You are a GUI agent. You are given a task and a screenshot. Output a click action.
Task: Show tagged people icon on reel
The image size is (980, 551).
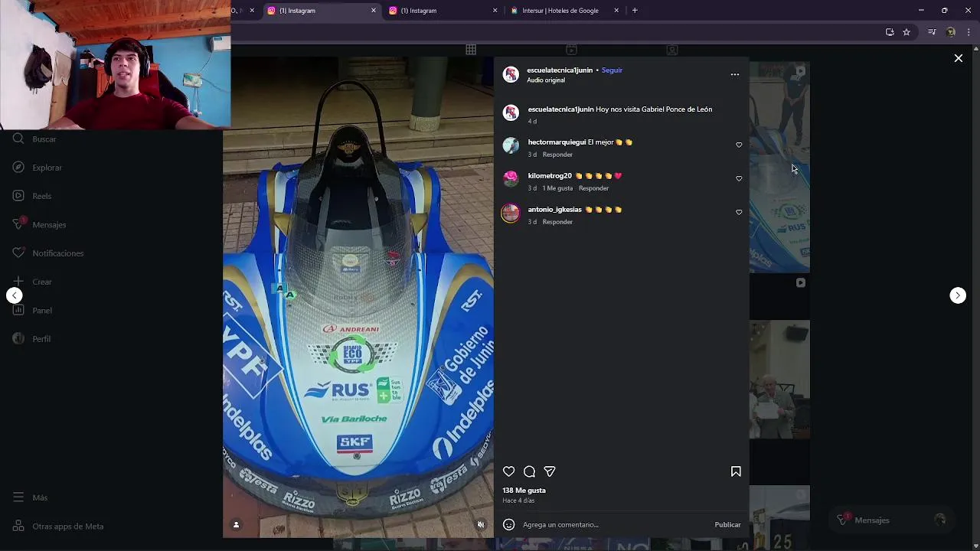(236, 525)
